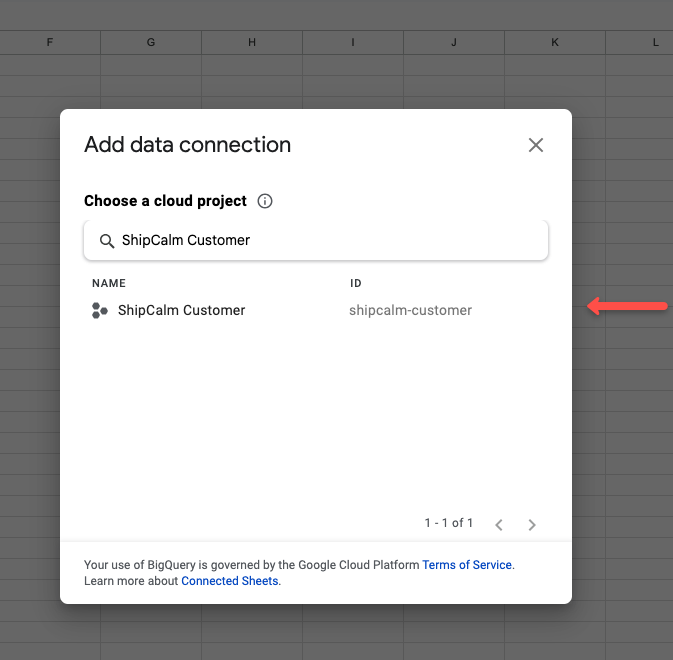Screen dimensions: 673x660
Task: Go to previous page of projects
Action: coord(499,524)
